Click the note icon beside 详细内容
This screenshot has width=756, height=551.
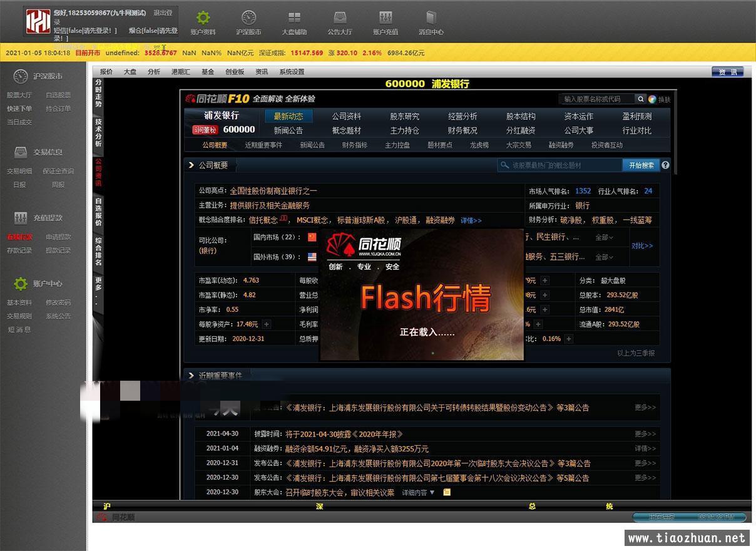447,492
